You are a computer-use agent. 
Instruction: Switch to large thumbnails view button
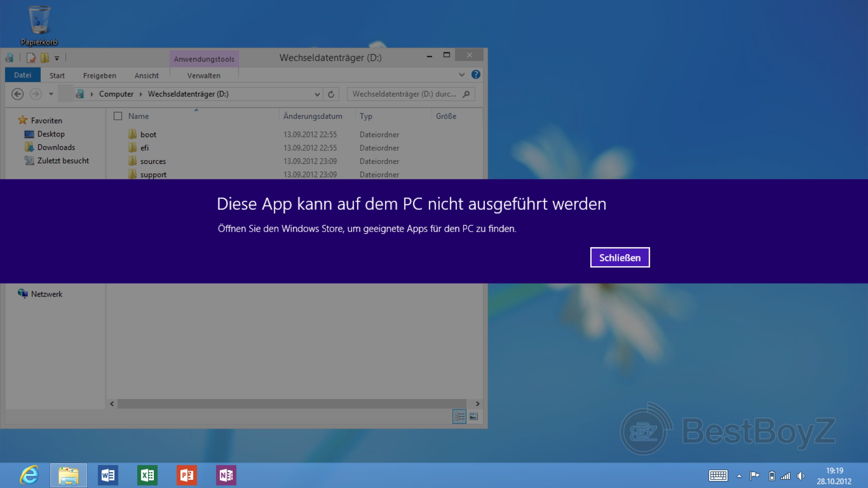click(474, 416)
